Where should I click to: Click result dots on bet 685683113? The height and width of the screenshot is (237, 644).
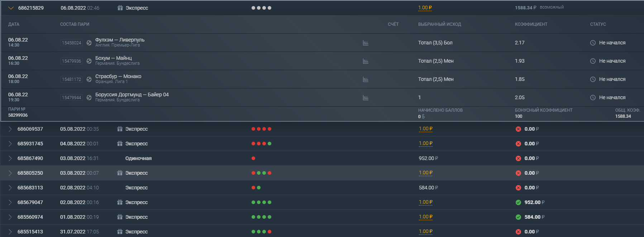pos(256,188)
